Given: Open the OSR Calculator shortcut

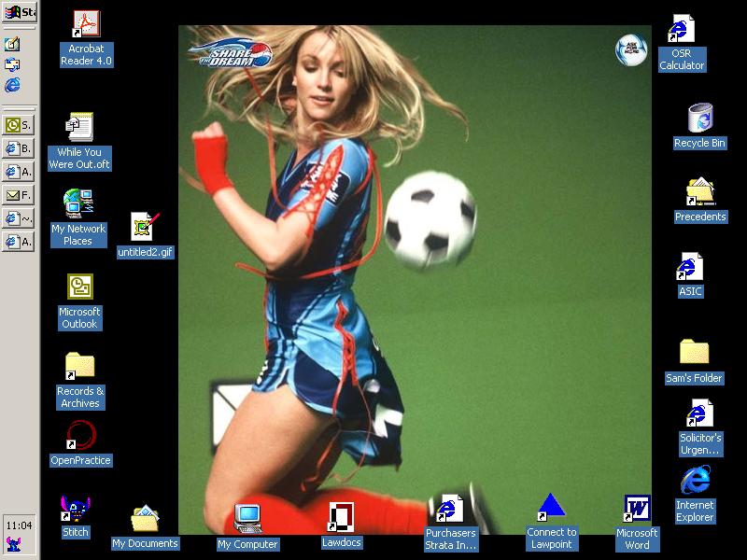Looking at the screenshot, I should [x=682, y=30].
